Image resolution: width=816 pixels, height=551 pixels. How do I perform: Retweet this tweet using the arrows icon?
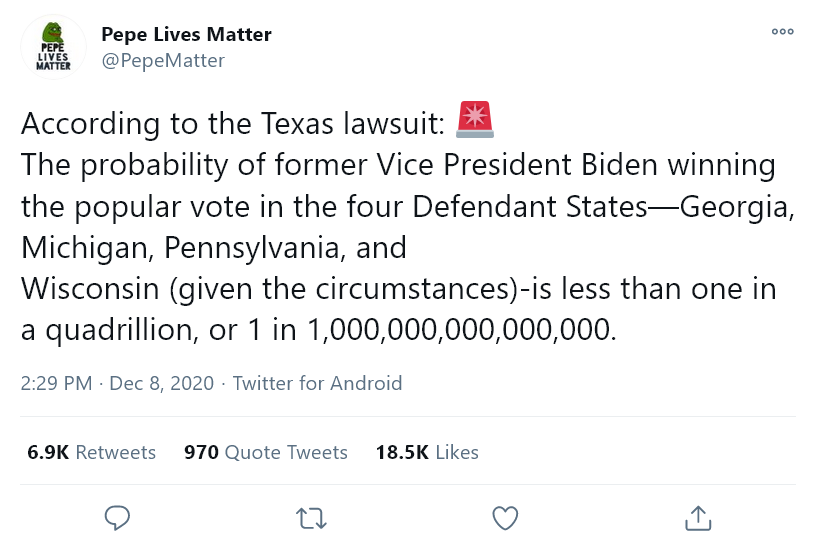click(312, 517)
